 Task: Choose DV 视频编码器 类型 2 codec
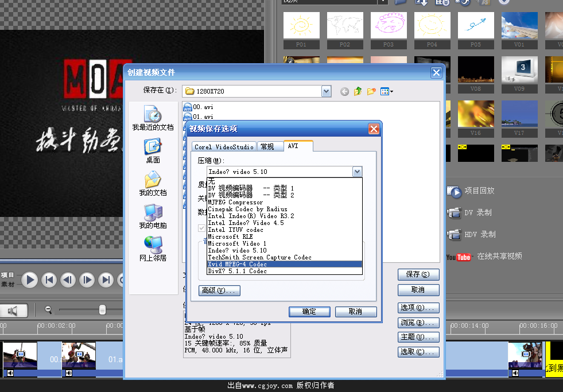[285, 195]
